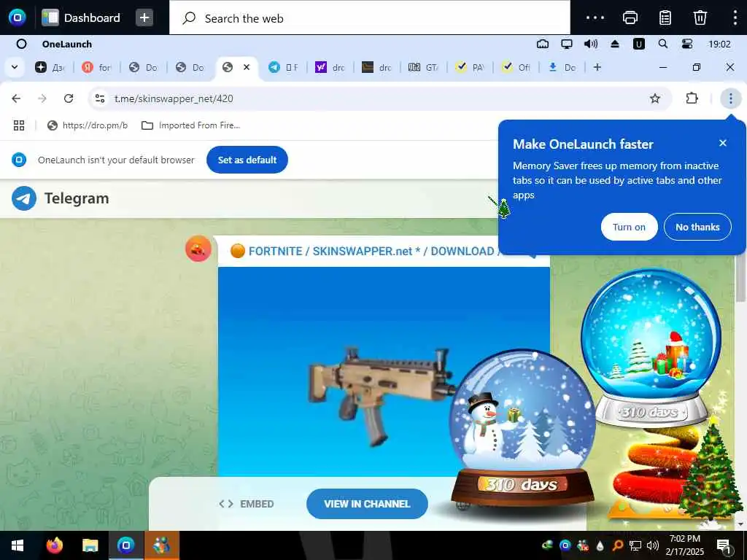Add a new panel with the plus button
The width and height of the screenshot is (747, 560).
(144, 17)
